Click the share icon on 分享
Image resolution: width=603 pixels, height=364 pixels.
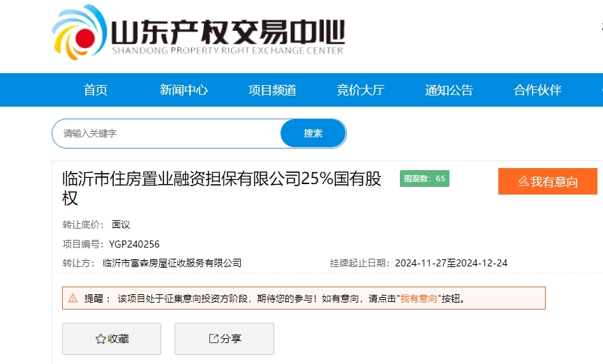coord(214,338)
